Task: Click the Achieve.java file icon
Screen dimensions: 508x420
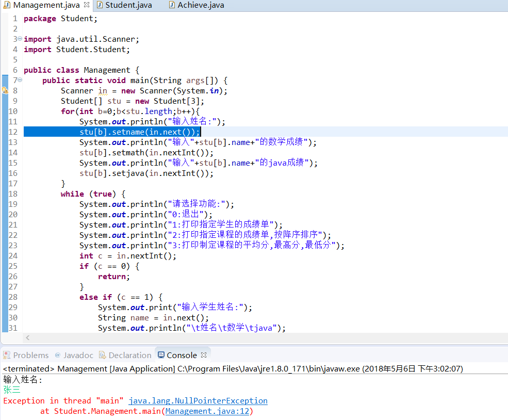Action: point(172,5)
